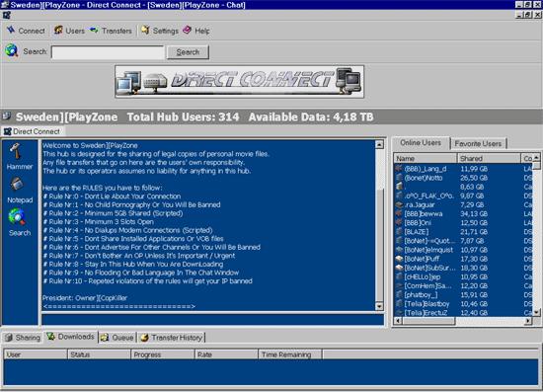The width and height of the screenshot is (543, 392).
Task: Open the Sharing tab
Action: coord(23,338)
